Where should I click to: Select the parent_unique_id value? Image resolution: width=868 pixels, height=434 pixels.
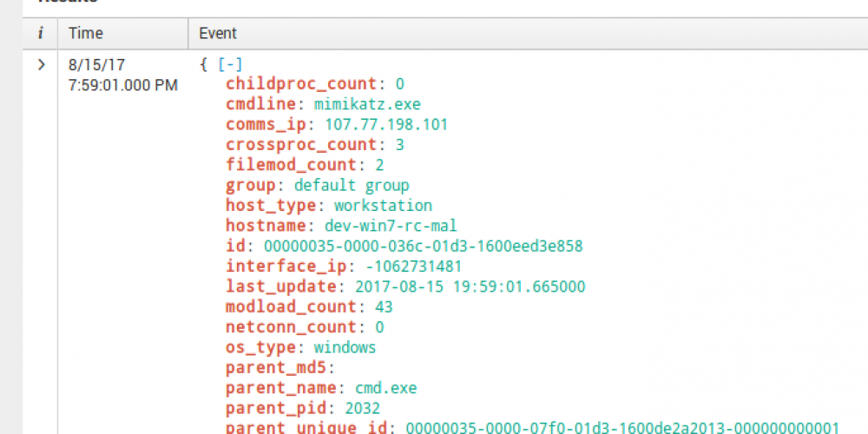pos(622,427)
